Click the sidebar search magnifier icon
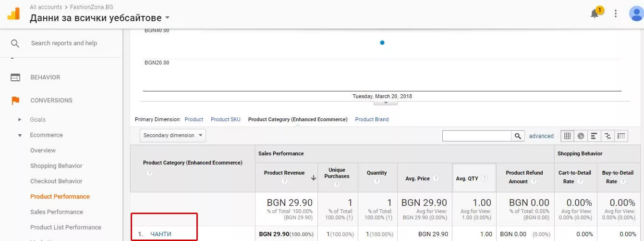Viewport: 644px width, 241px height. 15,43
